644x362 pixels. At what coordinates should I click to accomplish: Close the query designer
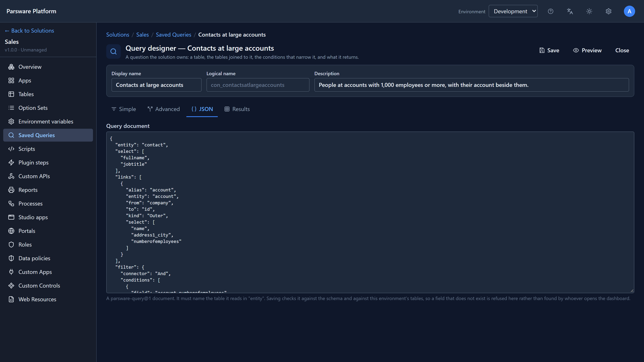point(622,50)
